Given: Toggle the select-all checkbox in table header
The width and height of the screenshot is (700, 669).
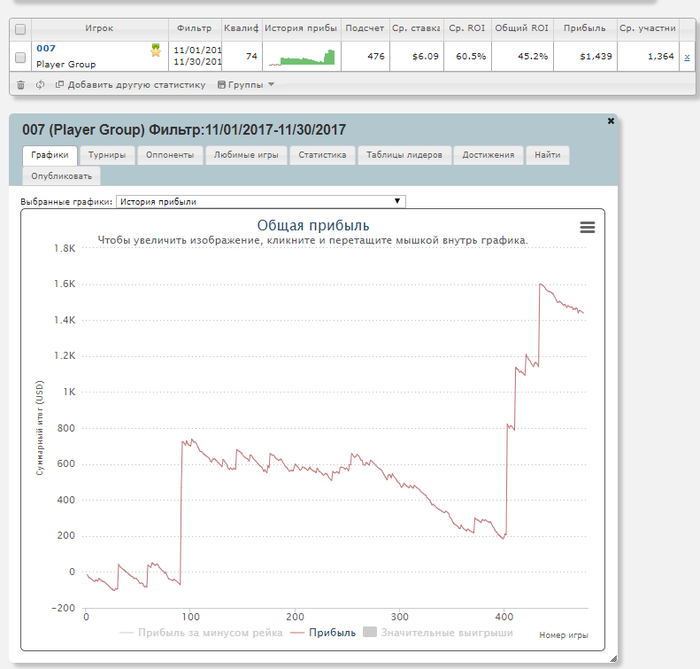Looking at the screenshot, I should (20, 29).
